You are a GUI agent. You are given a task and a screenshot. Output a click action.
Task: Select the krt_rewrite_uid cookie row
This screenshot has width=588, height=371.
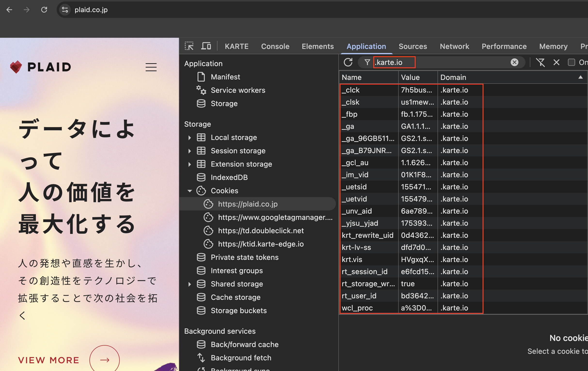pyautogui.click(x=463, y=235)
